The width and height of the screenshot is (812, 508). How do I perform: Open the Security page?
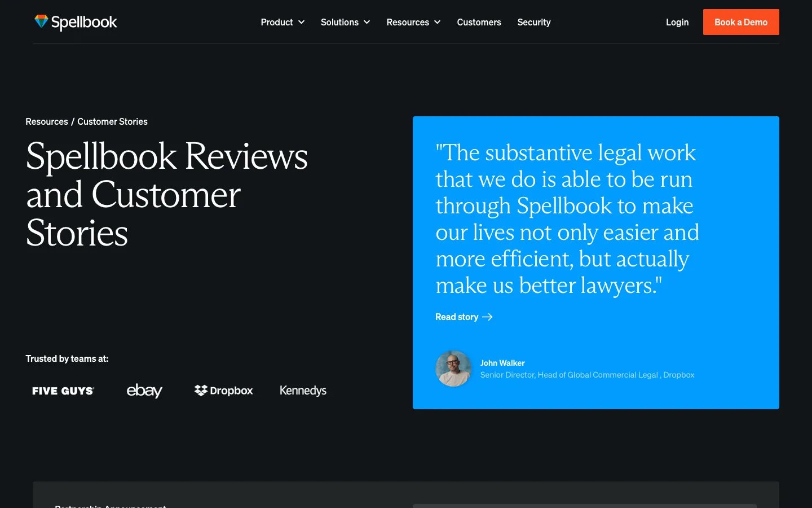tap(534, 22)
